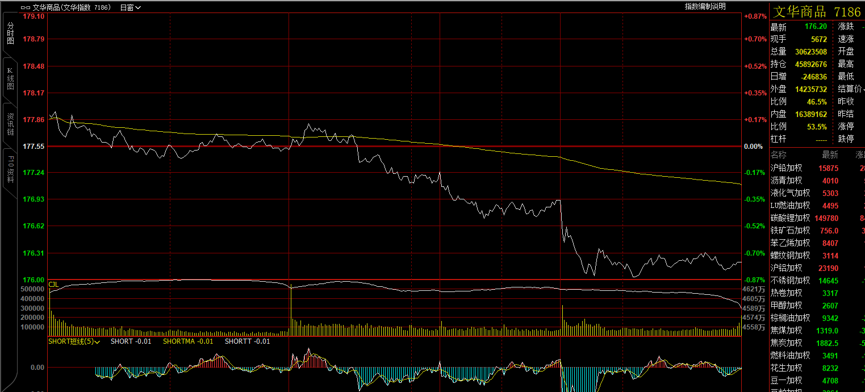The image size is (865, 392).
Task: Click the 涨停 label
Action: (x=846, y=127)
